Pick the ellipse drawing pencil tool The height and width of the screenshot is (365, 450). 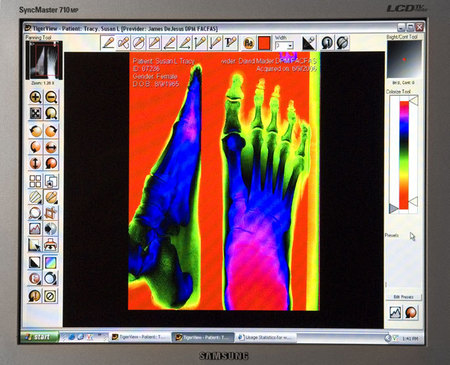(138, 43)
